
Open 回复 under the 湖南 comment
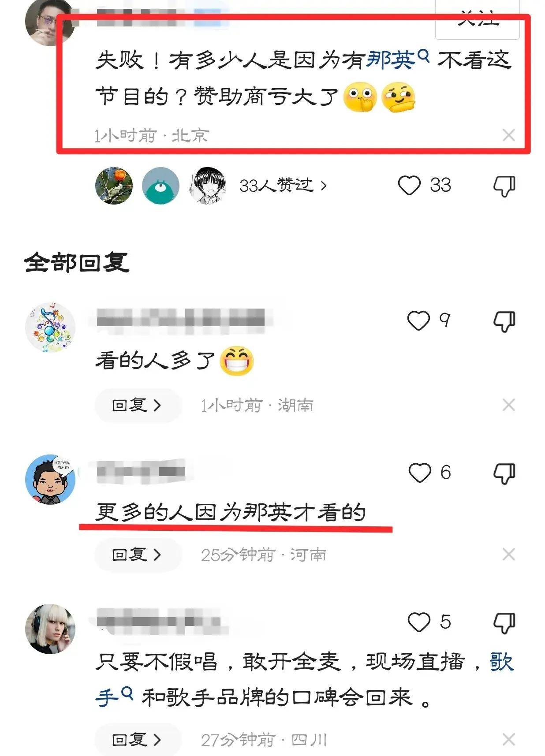tap(138, 405)
